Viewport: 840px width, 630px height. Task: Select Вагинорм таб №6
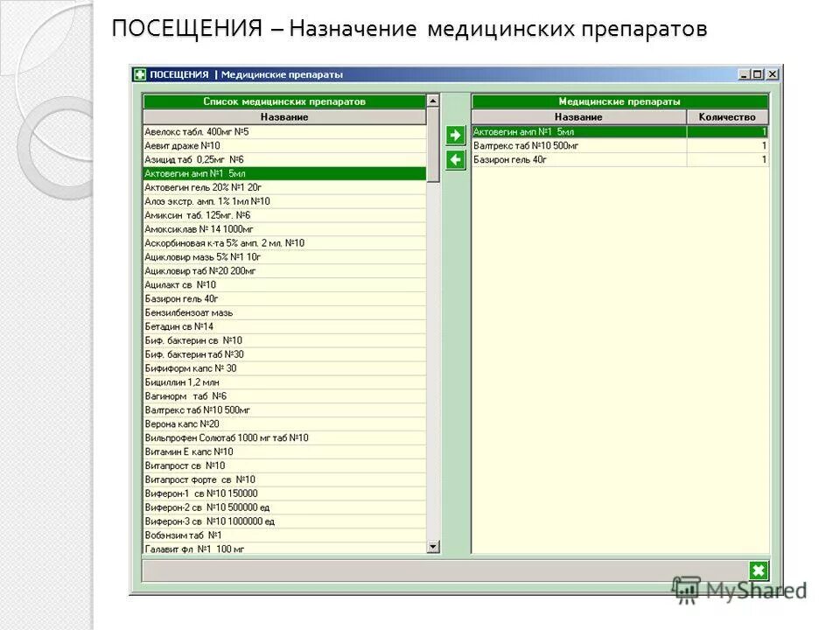pyautogui.click(x=284, y=396)
